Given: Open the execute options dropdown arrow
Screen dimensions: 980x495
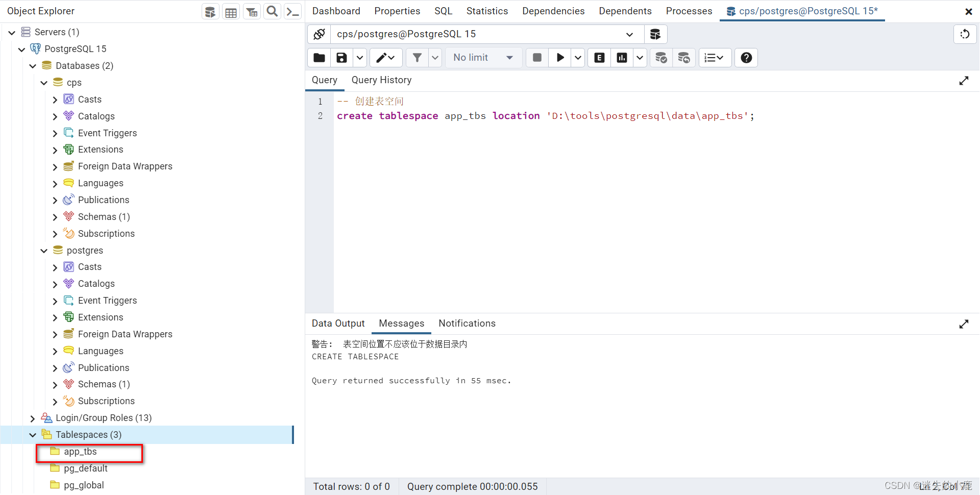Looking at the screenshot, I should click(578, 58).
